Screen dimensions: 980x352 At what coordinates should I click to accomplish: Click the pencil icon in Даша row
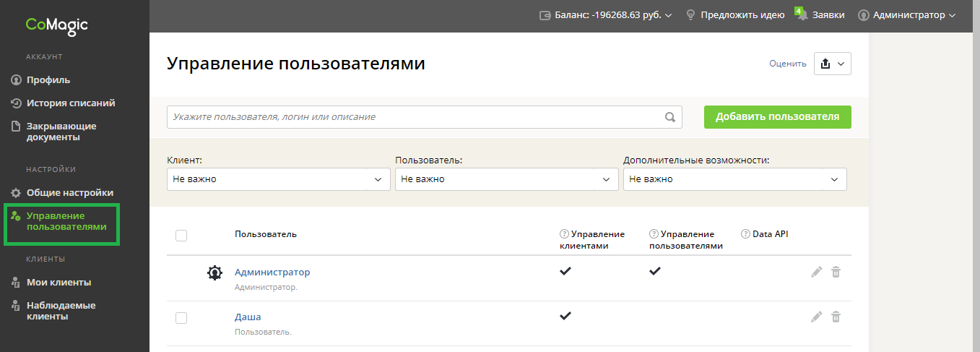(x=817, y=317)
